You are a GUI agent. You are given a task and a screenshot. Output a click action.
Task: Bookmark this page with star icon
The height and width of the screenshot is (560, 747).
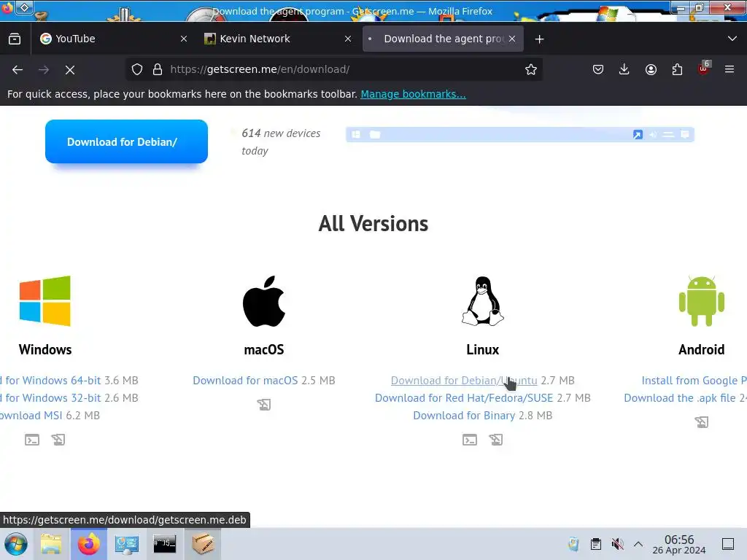tap(531, 69)
